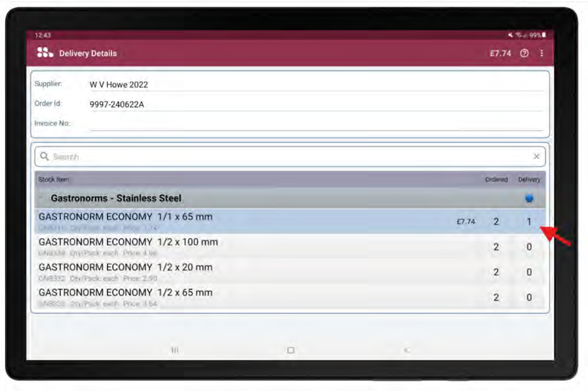
Task: Tap the Delivery column header
Action: [529, 180]
